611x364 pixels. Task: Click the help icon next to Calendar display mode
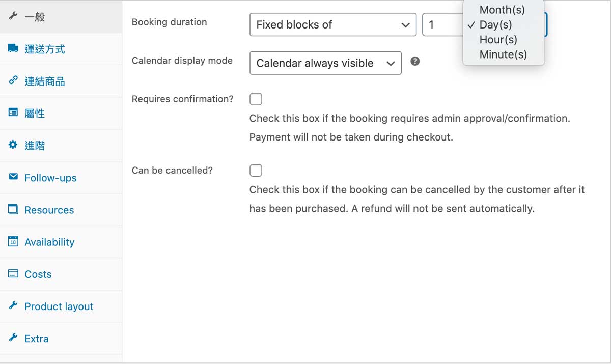click(x=415, y=62)
